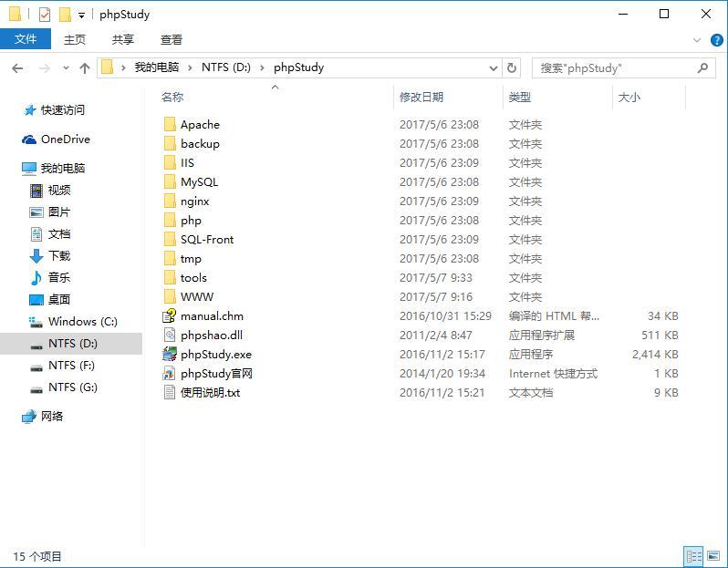Select the backup folder icon

(170, 143)
